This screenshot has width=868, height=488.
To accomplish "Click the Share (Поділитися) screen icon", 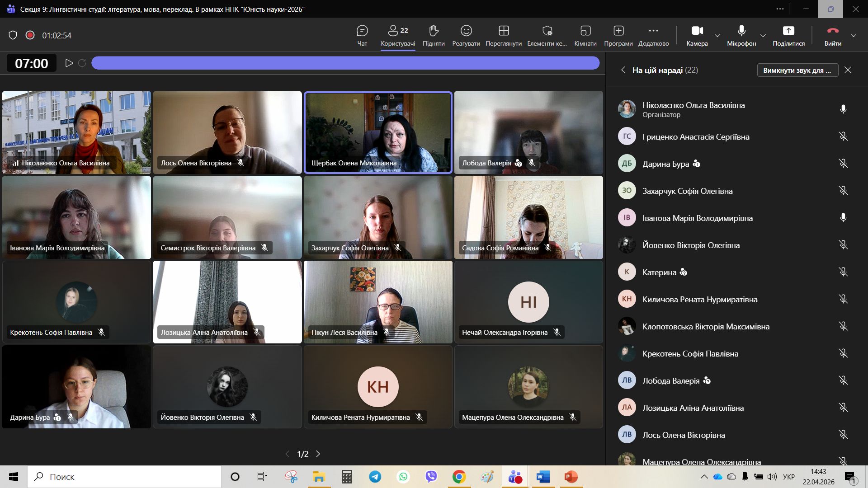I will coord(788,31).
